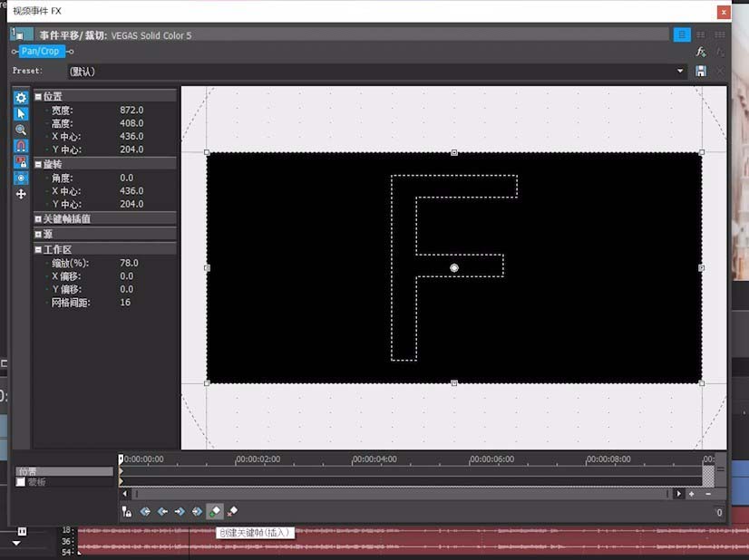Click the top-right crop corner handle
749x560 pixels.
702,152
